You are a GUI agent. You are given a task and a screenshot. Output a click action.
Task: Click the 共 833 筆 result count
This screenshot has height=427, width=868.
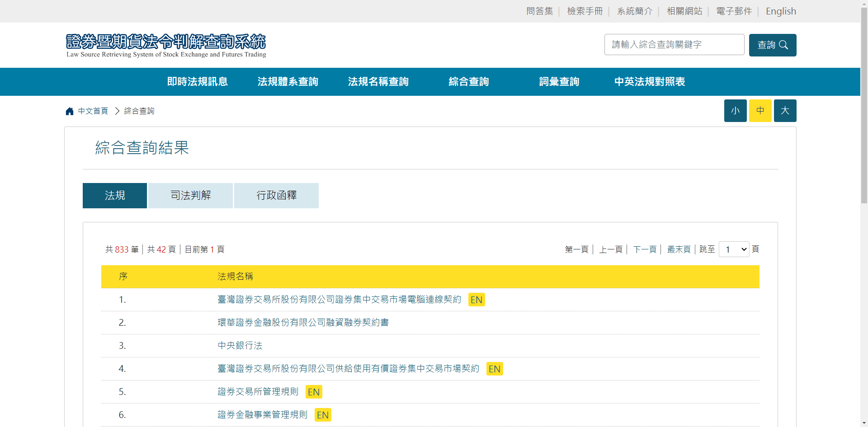(122, 249)
